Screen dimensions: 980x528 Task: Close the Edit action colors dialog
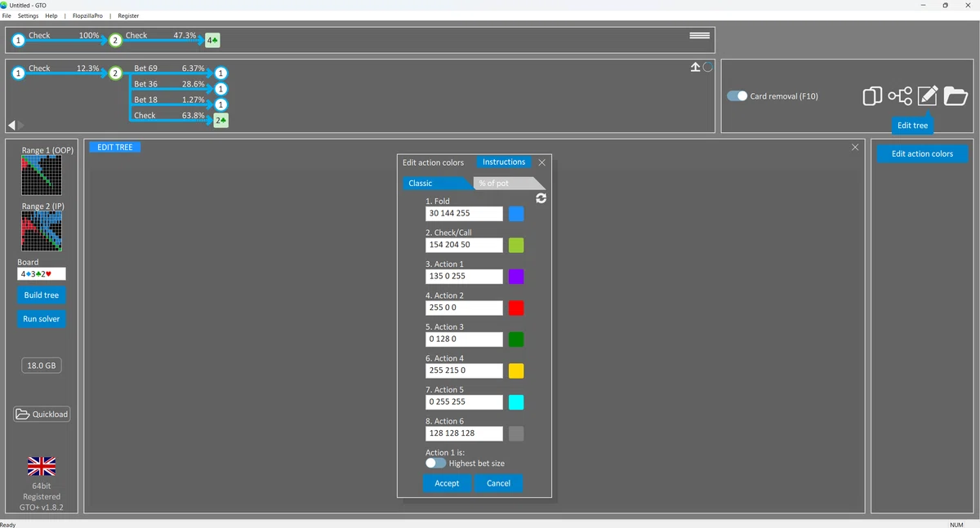coord(541,162)
